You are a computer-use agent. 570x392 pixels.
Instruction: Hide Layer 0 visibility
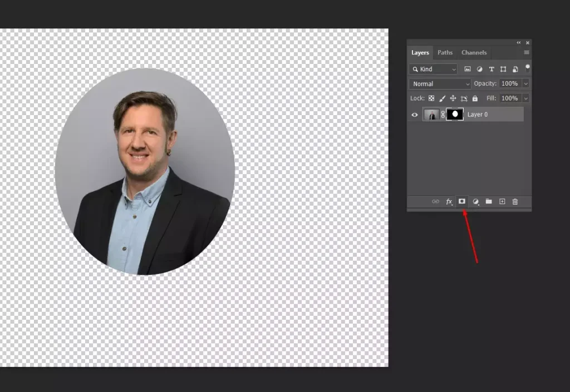point(414,115)
